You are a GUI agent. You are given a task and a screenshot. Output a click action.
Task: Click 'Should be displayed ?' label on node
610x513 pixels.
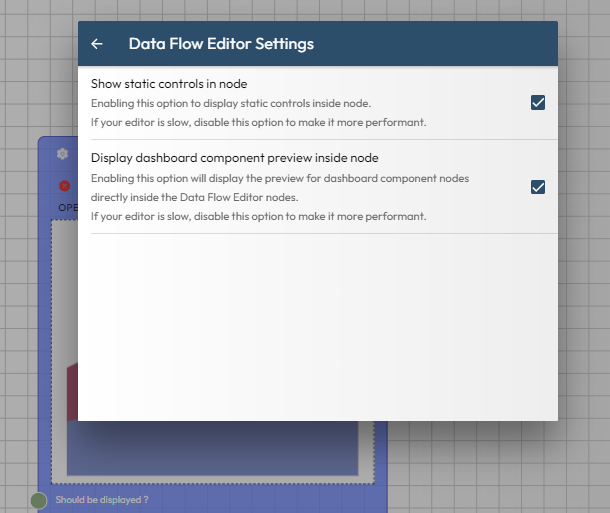[x=102, y=500]
